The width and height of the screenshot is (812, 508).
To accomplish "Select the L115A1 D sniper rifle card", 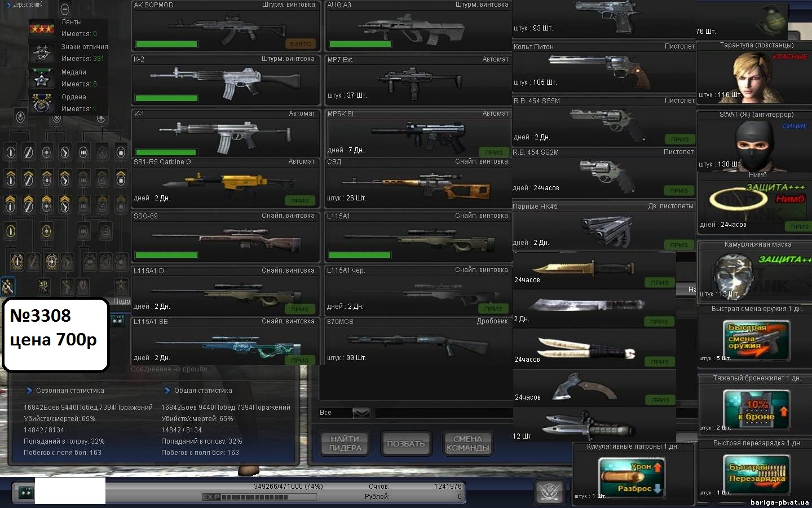I will (x=226, y=291).
